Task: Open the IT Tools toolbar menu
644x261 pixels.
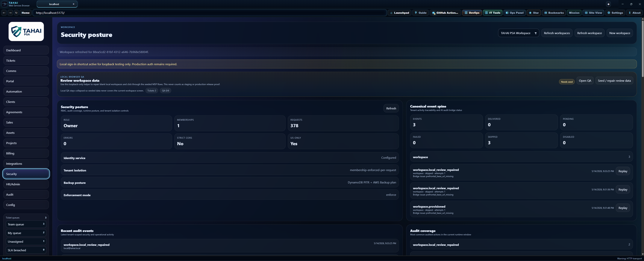Action: click(493, 13)
